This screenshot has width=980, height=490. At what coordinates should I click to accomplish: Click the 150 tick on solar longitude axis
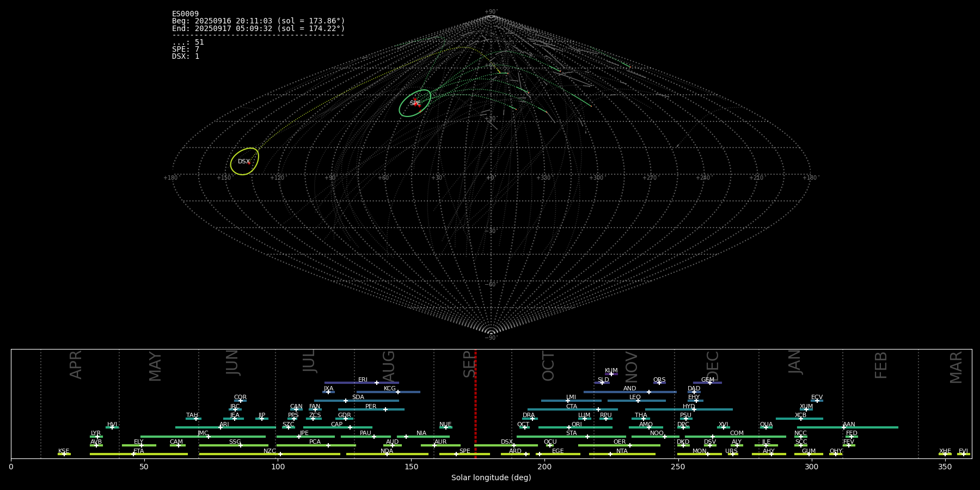point(411,467)
